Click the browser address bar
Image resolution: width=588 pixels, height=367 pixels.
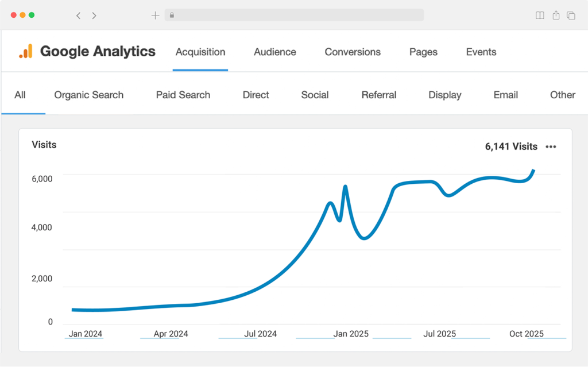click(x=299, y=16)
